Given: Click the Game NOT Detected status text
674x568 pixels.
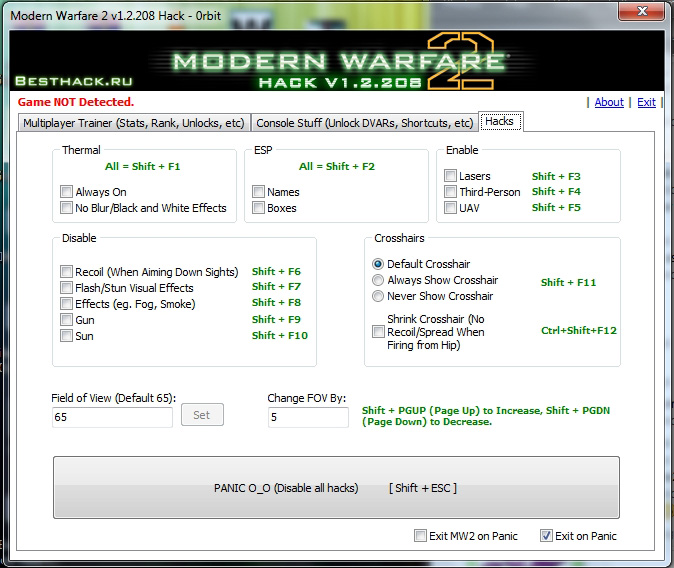Looking at the screenshot, I should click(x=76, y=102).
